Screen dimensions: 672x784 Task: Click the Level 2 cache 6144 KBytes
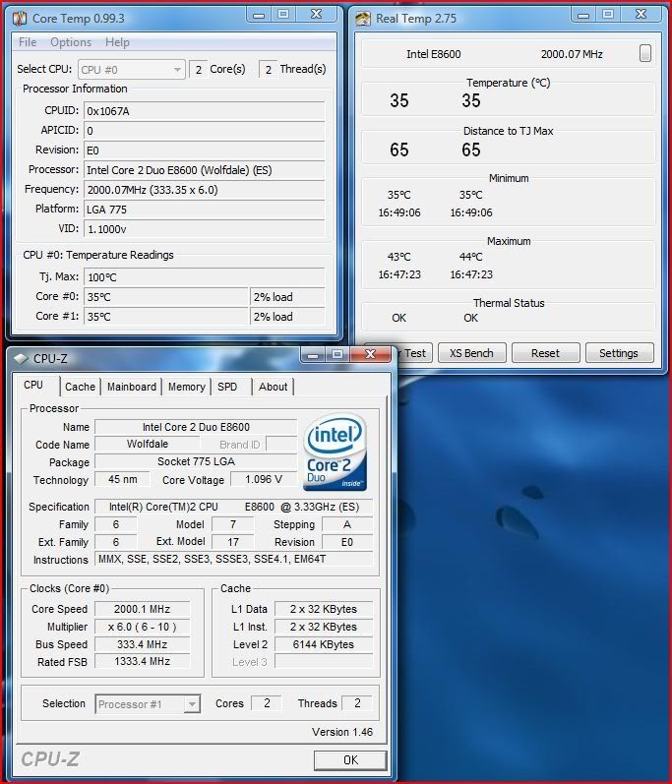coord(324,644)
